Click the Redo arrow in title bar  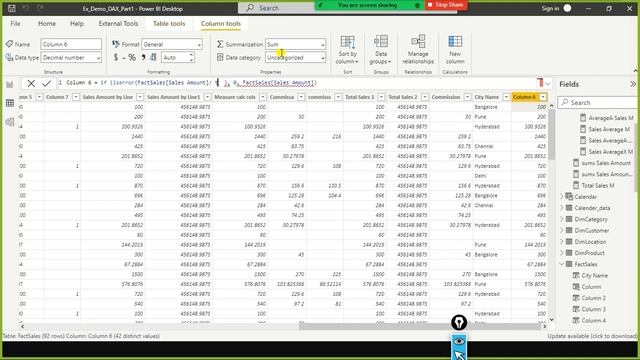[40, 8]
